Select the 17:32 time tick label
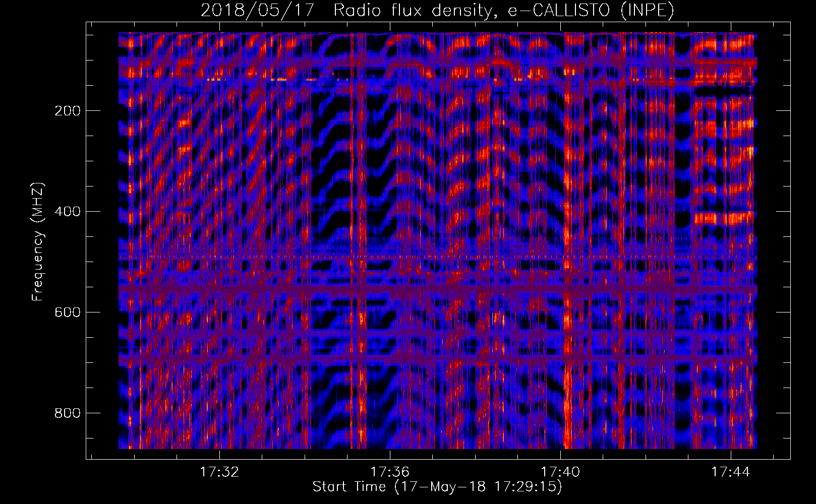 pos(219,472)
